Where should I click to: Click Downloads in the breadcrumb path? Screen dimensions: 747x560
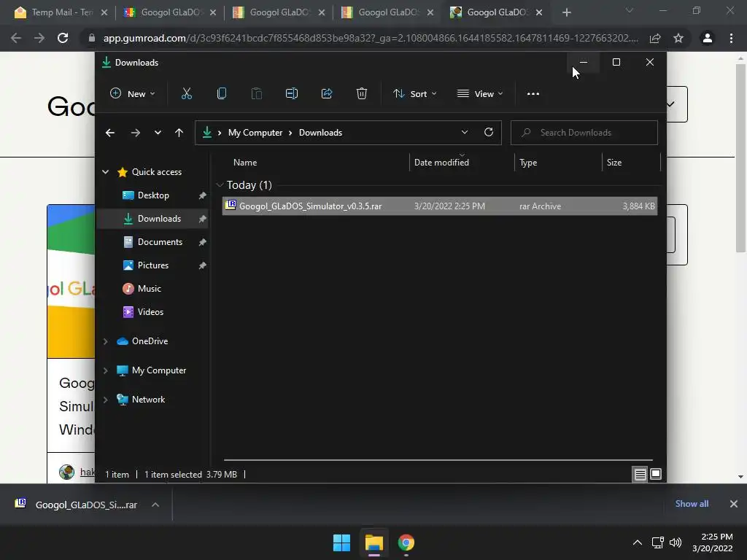[x=321, y=133]
